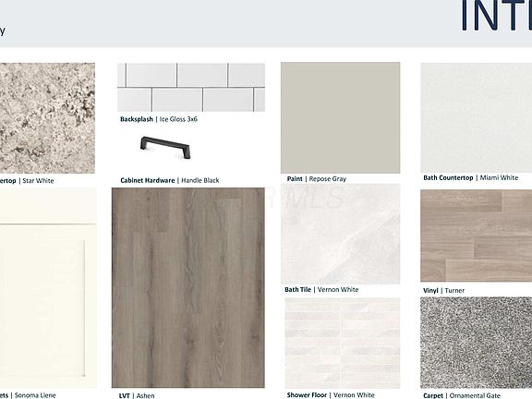Click the Cabinet Hardware Handle Black label

pyautogui.click(x=170, y=180)
